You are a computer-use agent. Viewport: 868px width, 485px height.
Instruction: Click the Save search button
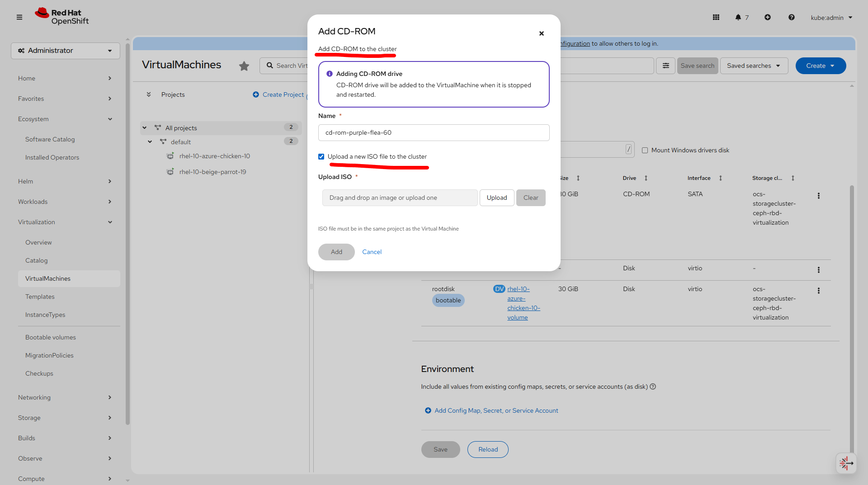tap(698, 66)
